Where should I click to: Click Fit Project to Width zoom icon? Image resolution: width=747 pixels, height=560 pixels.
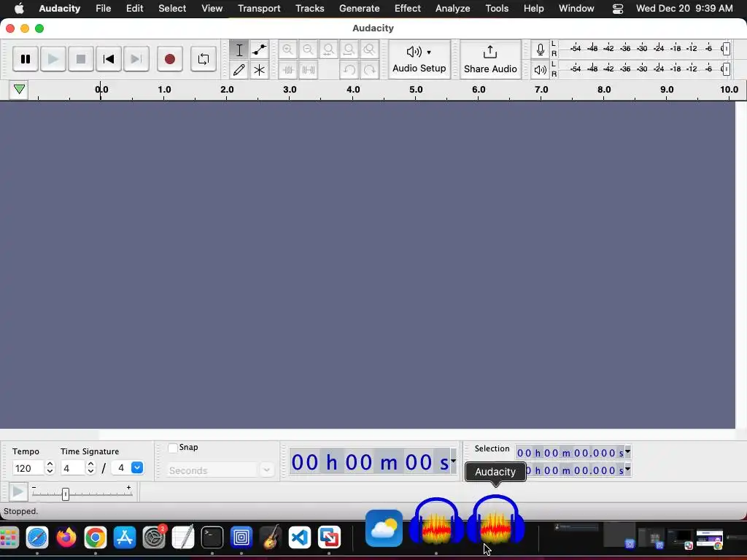pos(349,50)
